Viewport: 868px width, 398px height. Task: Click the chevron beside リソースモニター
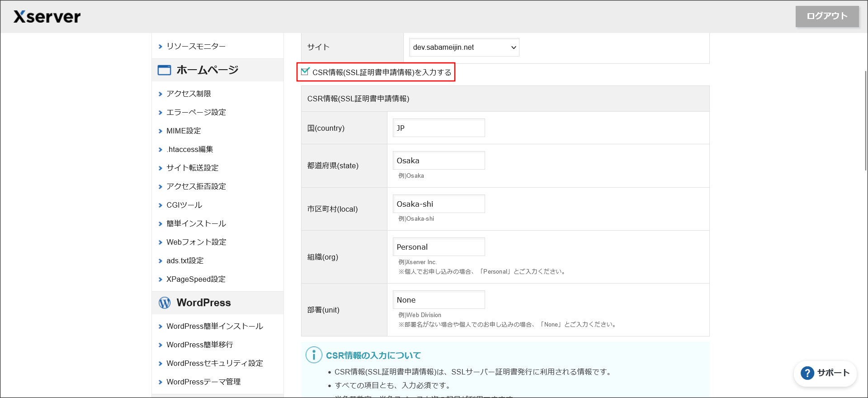pyautogui.click(x=160, y=47)
